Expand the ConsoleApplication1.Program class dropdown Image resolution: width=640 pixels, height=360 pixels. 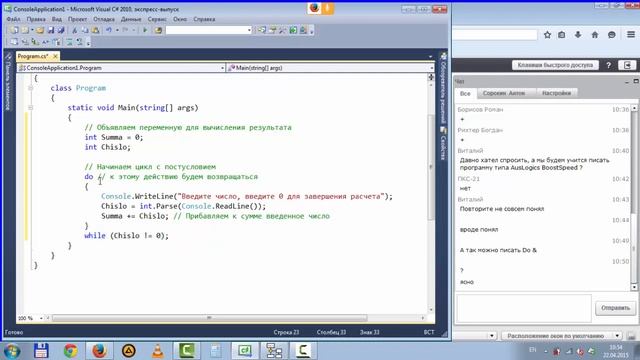(x=223, y=68)
